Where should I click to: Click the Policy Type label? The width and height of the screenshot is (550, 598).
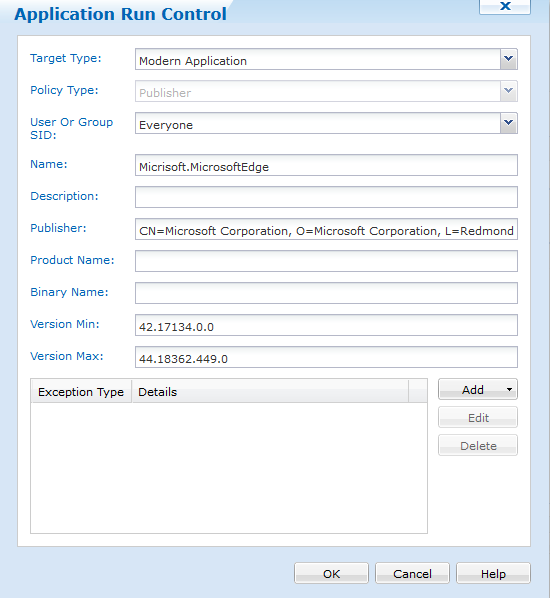click(64, 90)
